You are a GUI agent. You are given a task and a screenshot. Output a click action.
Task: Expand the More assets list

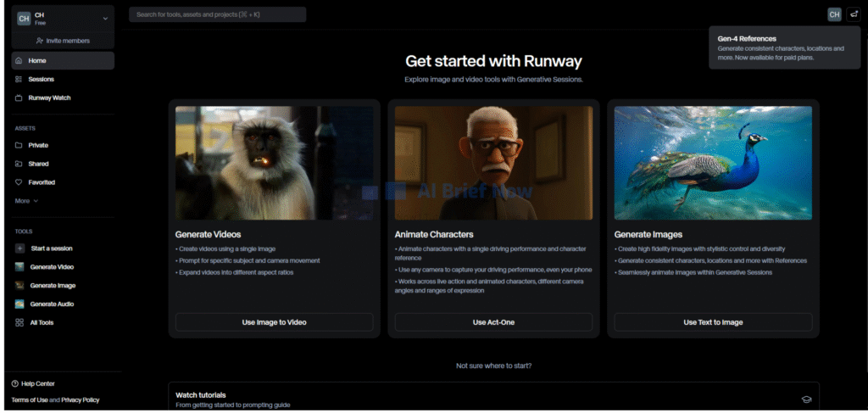[x=26, y=201]
